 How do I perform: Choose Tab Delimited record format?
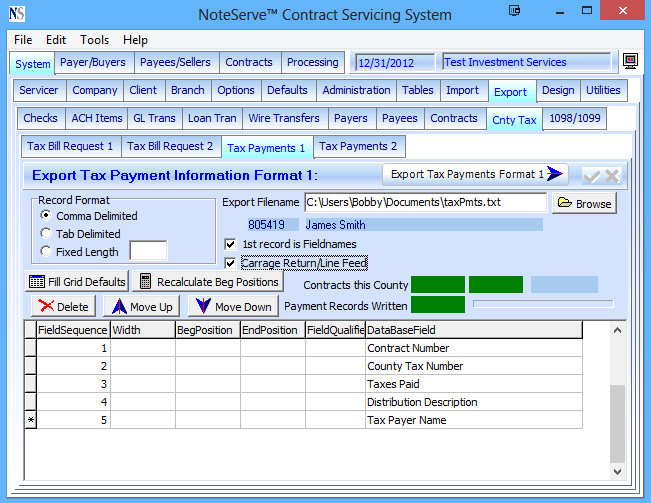pyautogui.click(x=46, y=234)
